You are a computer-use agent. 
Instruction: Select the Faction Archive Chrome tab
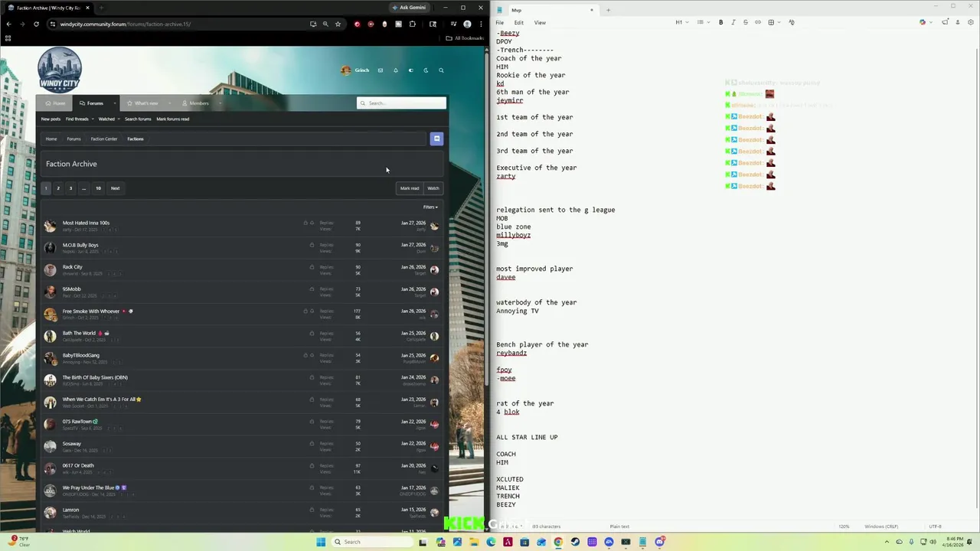click(49, 8)
